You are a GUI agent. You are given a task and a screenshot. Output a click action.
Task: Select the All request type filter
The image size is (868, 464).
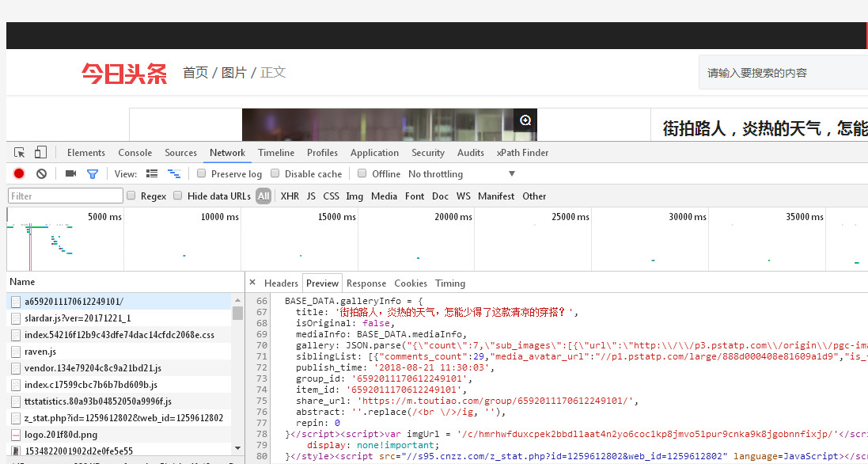(x=263, y=196)
